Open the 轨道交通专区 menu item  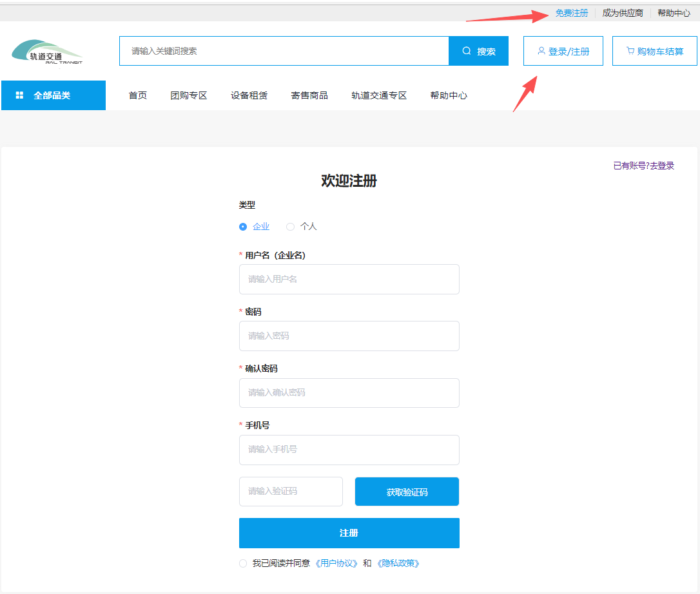click(379, 95)
